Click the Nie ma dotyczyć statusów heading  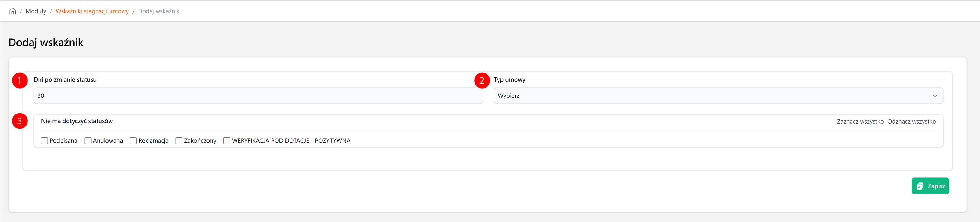point(77,121)
